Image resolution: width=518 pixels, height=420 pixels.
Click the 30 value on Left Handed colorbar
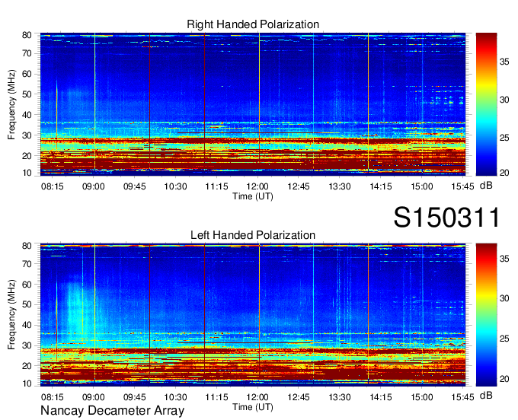click(504, 298)
